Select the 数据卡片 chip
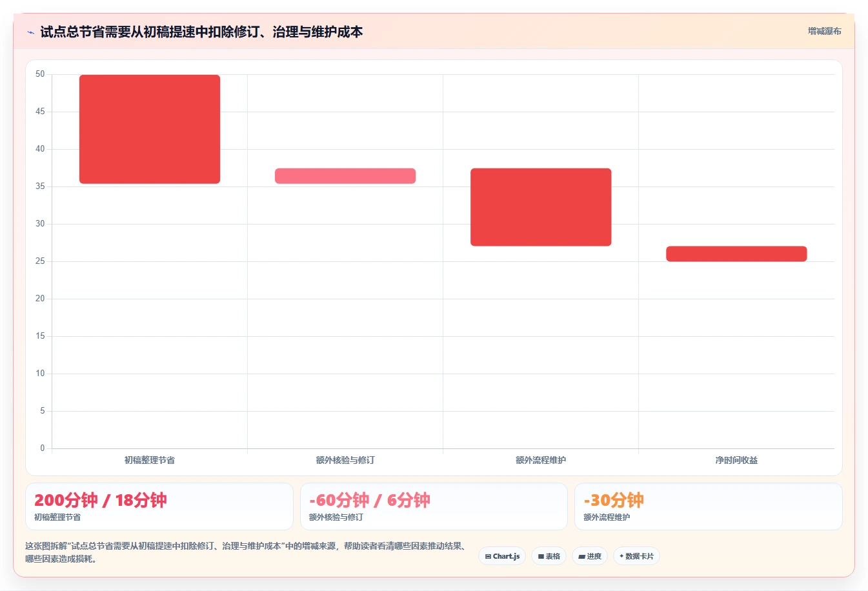 coord(636,556)
